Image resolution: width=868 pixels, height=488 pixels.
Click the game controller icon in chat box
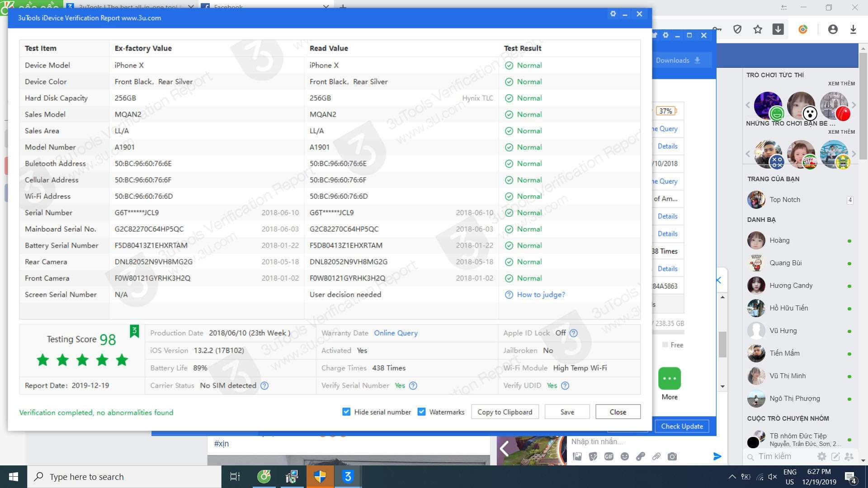[641, 456]
